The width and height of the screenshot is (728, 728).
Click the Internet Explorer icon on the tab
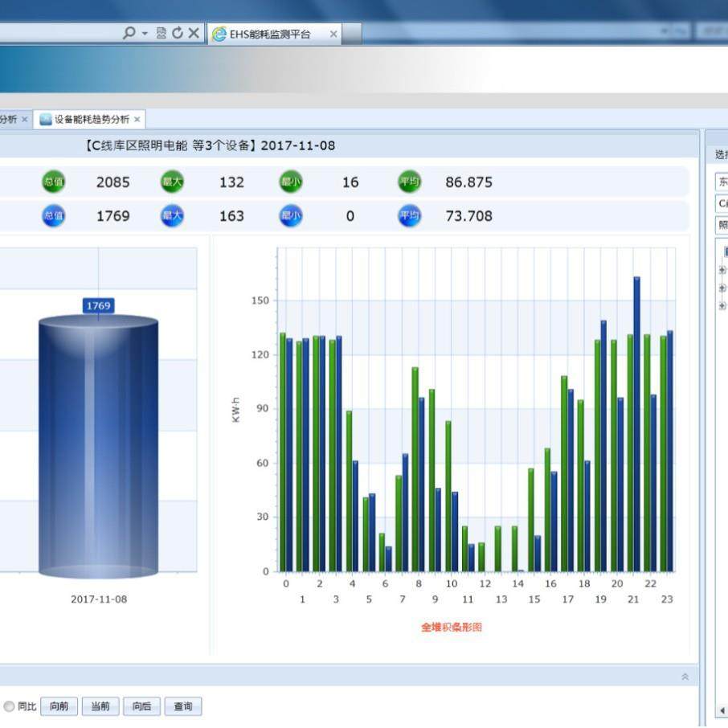tap(219, 34)
